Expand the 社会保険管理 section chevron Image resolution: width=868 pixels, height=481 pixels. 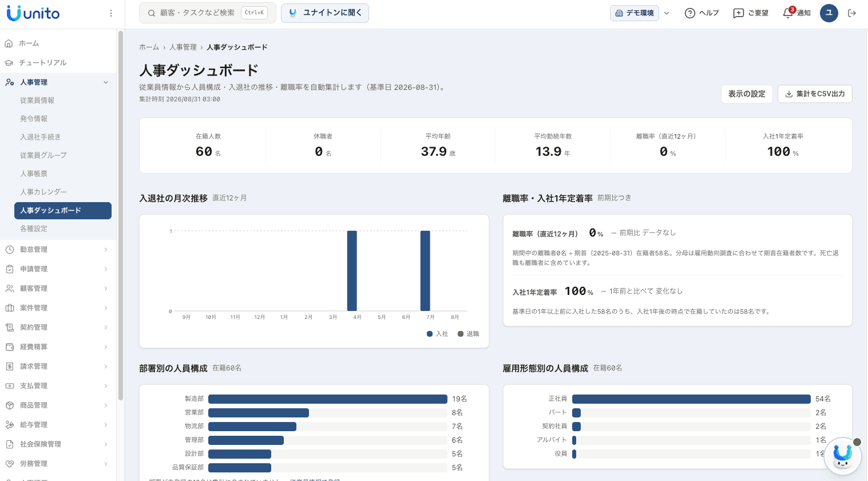coord(106,444)
